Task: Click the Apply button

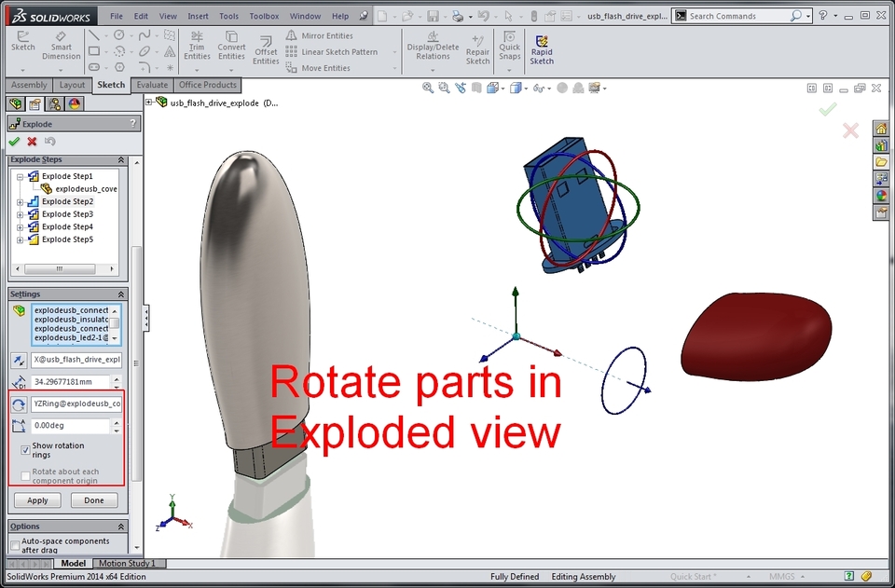Action: pos(36,499)
